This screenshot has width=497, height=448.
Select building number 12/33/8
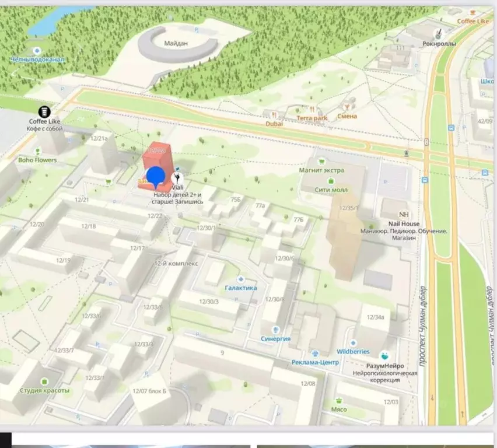(x=153, y=307)
